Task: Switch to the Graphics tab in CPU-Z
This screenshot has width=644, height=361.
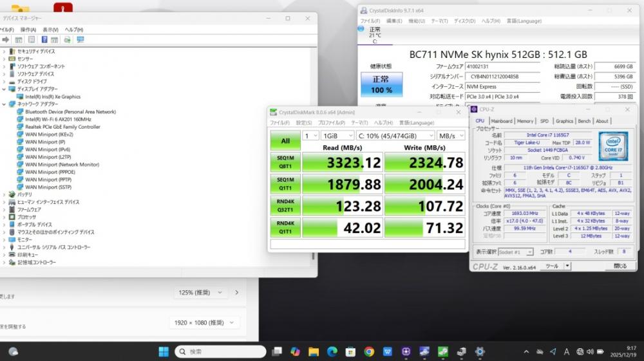Action: pyautogui.click(x=564, y=121)
